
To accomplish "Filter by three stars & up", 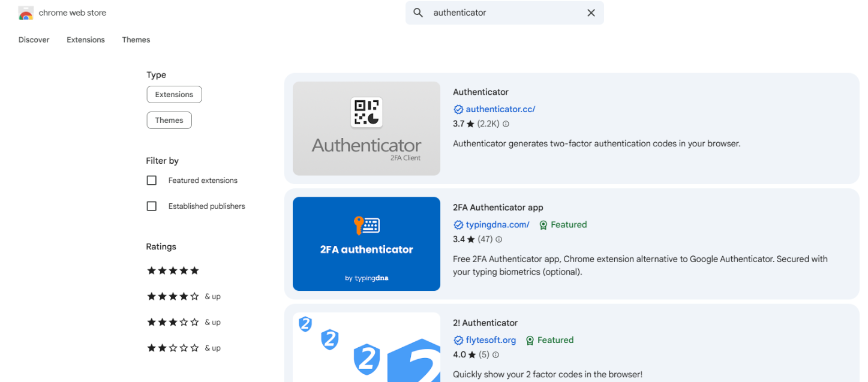I will tap(184, 322).
